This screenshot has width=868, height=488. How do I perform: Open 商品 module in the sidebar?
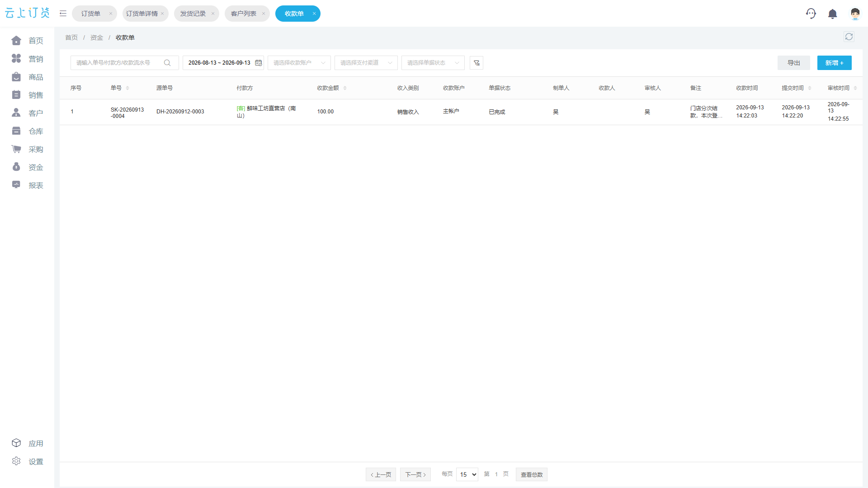pos(28,77)
